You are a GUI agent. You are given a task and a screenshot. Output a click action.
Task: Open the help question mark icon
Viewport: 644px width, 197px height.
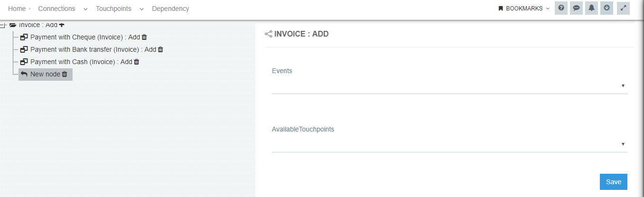(x=561, y=9)
